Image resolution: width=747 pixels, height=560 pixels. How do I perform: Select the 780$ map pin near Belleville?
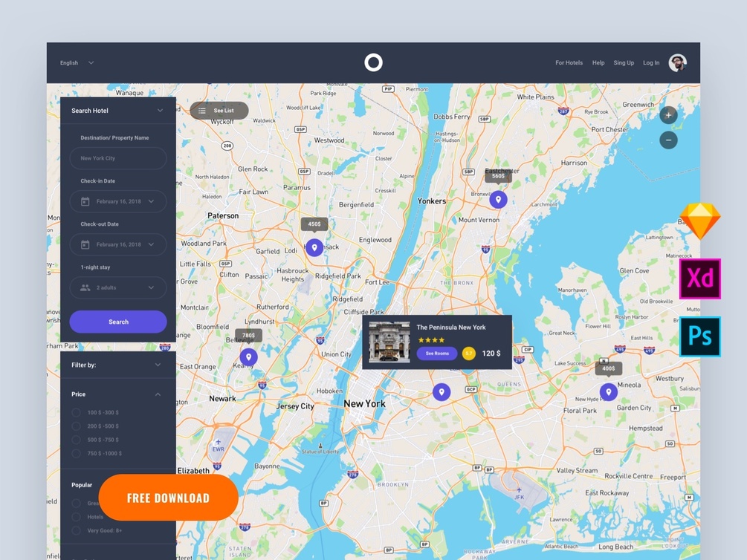249,356
